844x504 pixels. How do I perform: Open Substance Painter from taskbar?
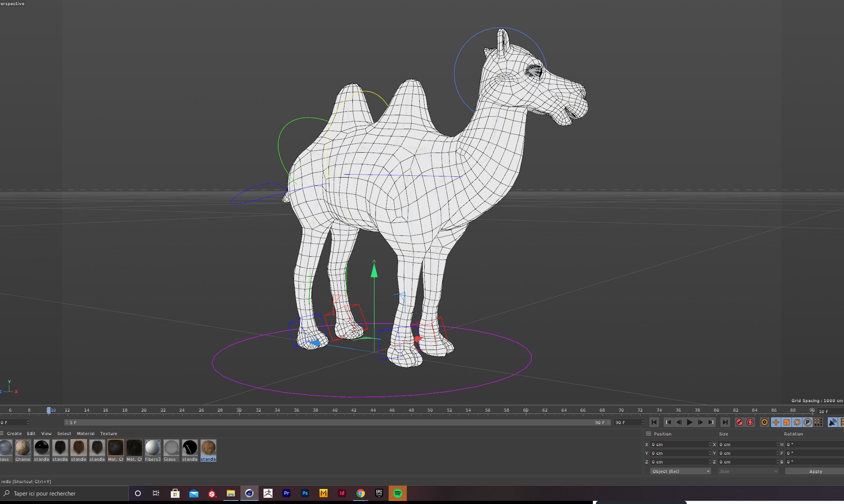coord(212,493)
